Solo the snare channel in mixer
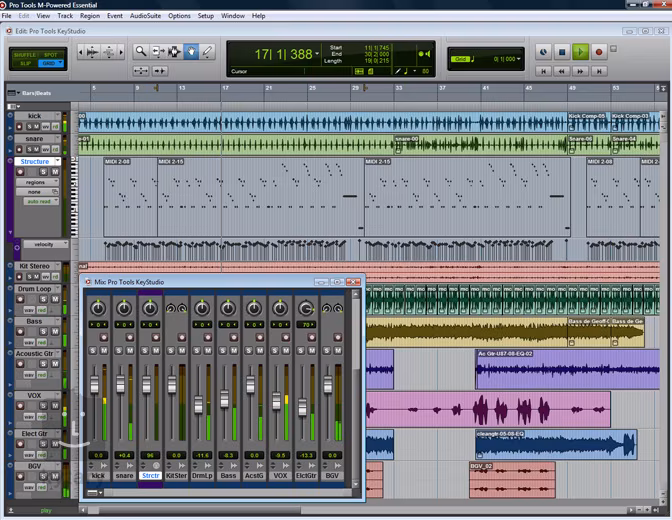The height and width of the screenshot is (520, 672). point(119,351)
